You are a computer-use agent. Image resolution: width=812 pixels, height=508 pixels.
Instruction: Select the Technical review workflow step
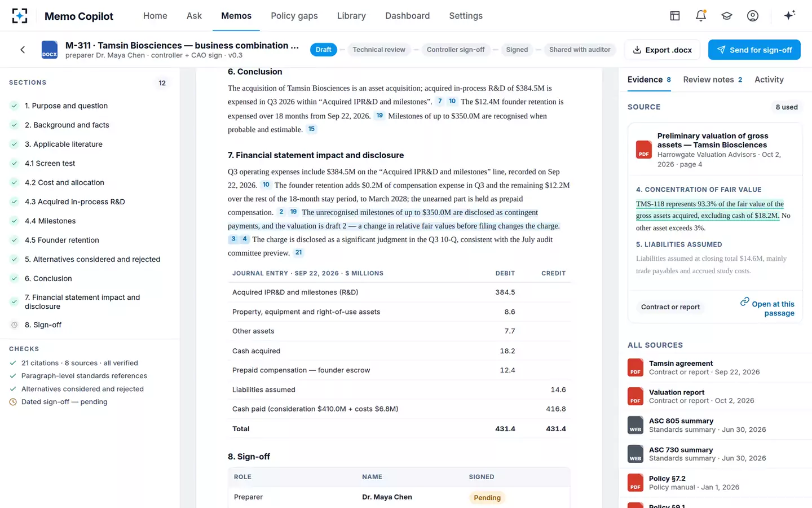click(x=379, y=50)
